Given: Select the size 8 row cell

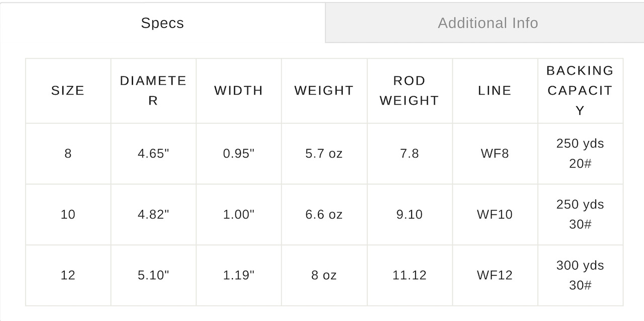Looking at the screenshot, I should point(68,153).
